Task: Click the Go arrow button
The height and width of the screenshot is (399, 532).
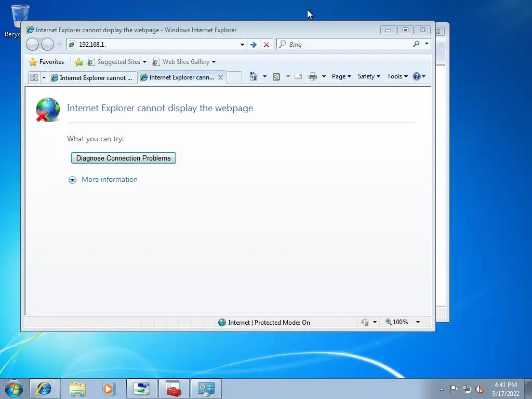Action: click(x=254, y=45)
